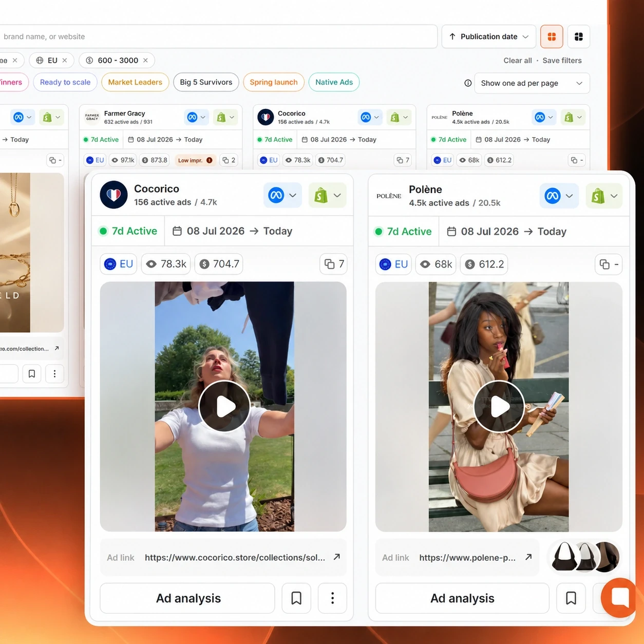Bookmark the Polène ad
Screen dimensions: 644x644
point(571,598)
